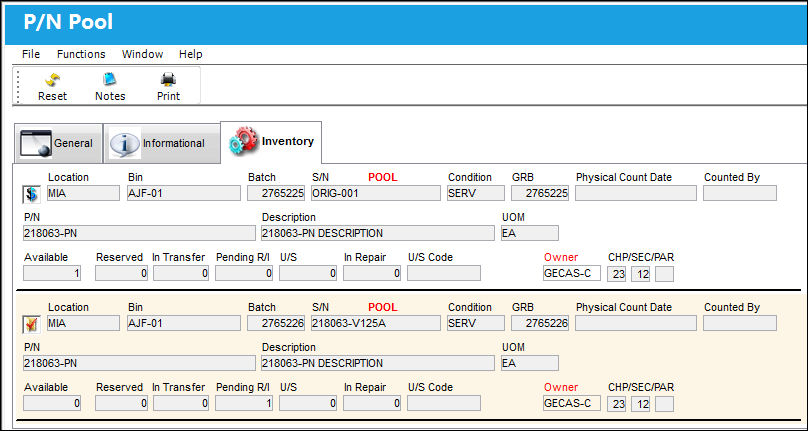
Task: Click first record's In Repair field
Action: (372, 273)
